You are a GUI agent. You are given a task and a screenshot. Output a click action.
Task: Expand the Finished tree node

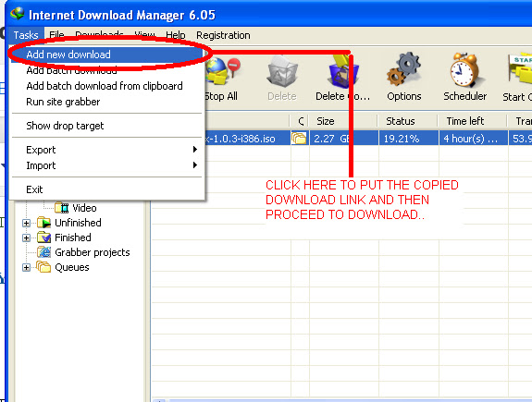tap(26, 238)
